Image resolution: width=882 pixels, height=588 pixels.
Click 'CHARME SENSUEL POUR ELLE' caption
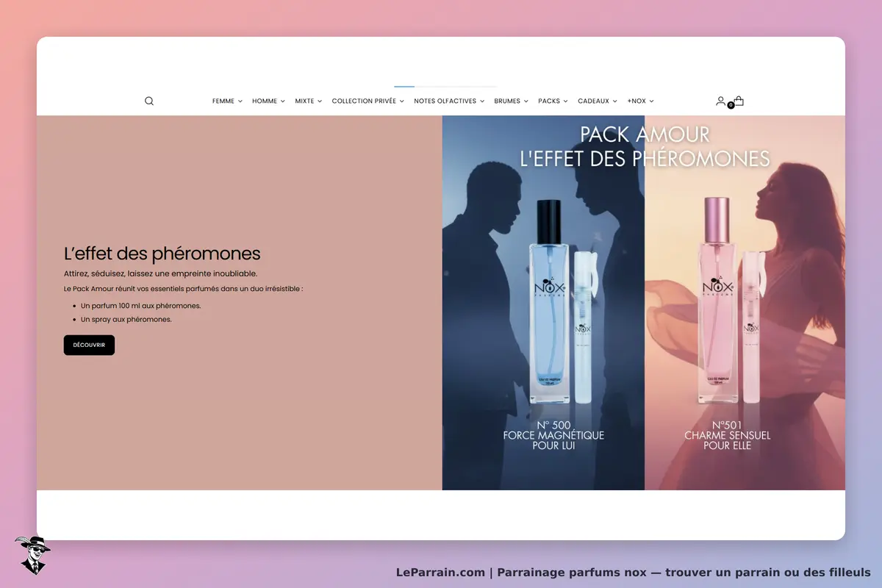(727, 440)
